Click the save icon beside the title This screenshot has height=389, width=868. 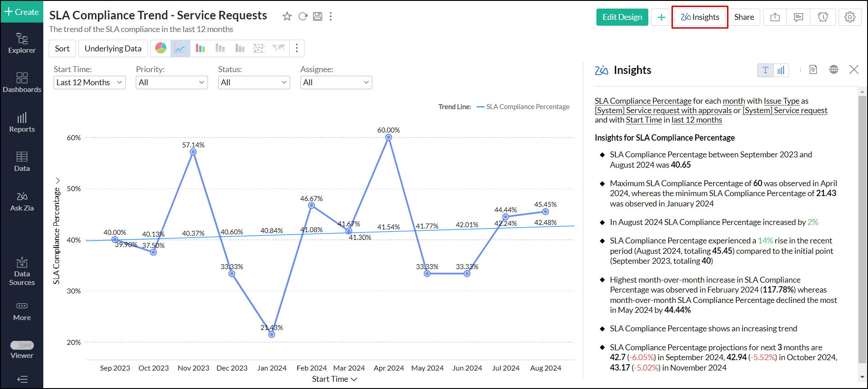318,17
